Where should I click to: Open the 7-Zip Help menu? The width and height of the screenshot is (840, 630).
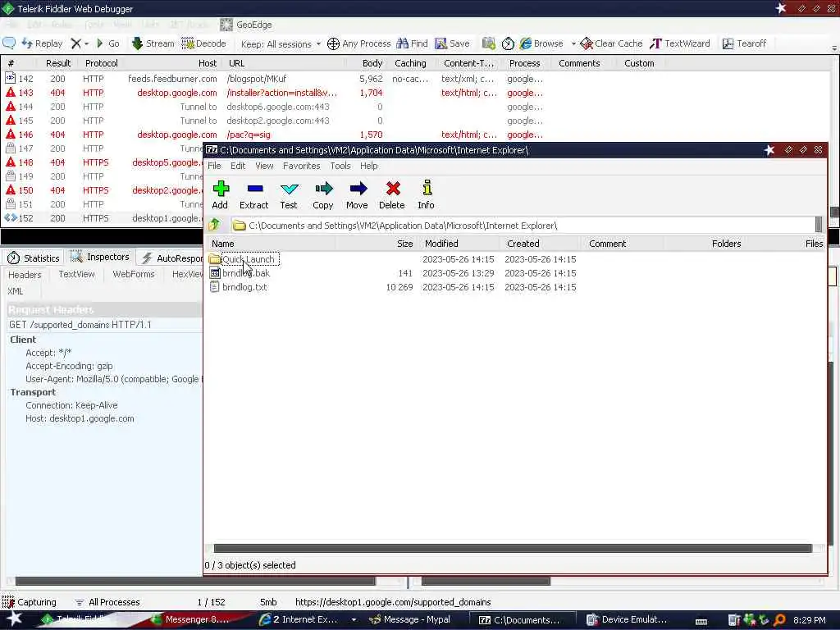coord(368,166)
